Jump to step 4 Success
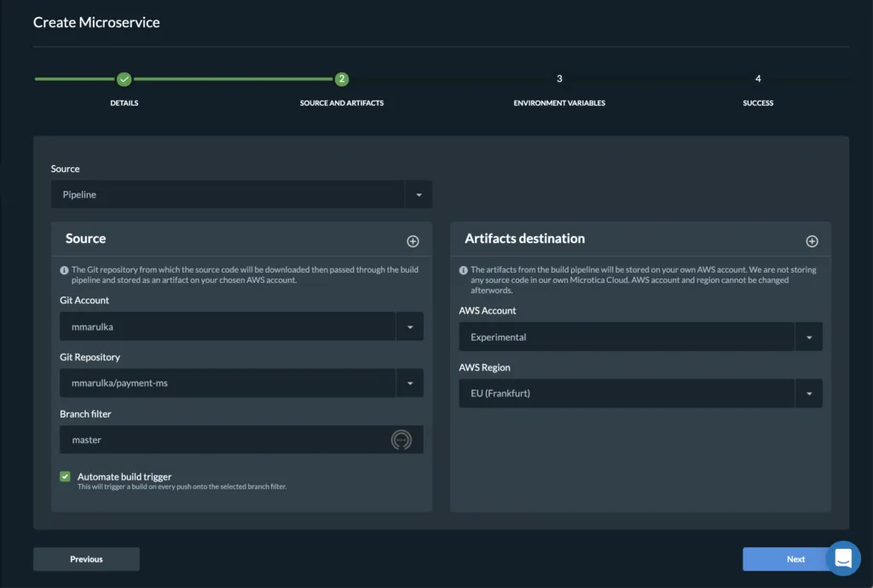This screenshot has width=873, height=588. click(x=758, y=79)
